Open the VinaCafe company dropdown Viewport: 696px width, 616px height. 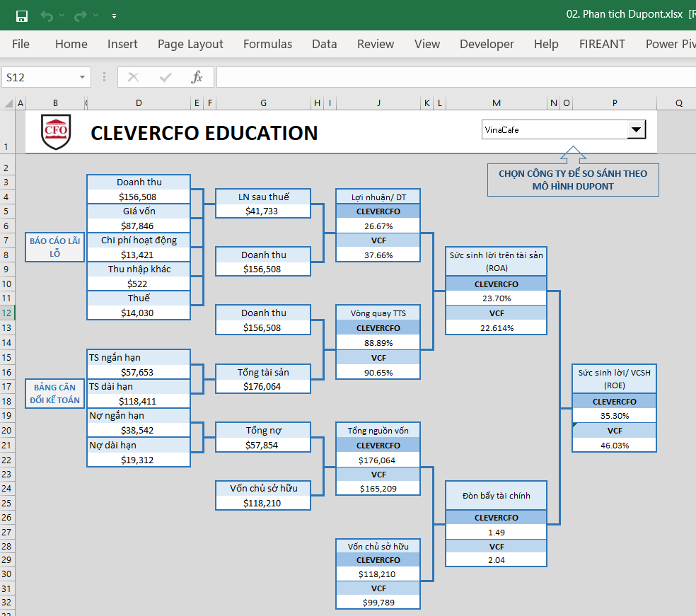tap(636, 129)
